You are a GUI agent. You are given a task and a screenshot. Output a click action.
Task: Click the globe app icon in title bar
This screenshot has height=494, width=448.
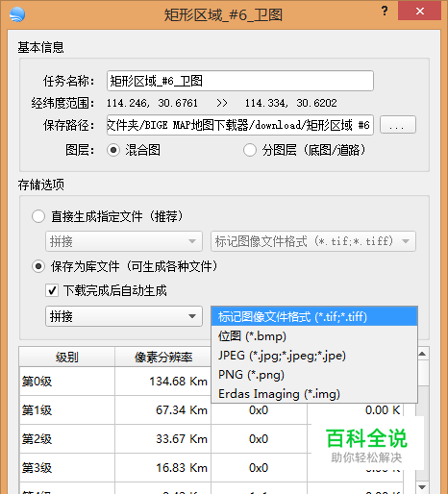[17, 14]
